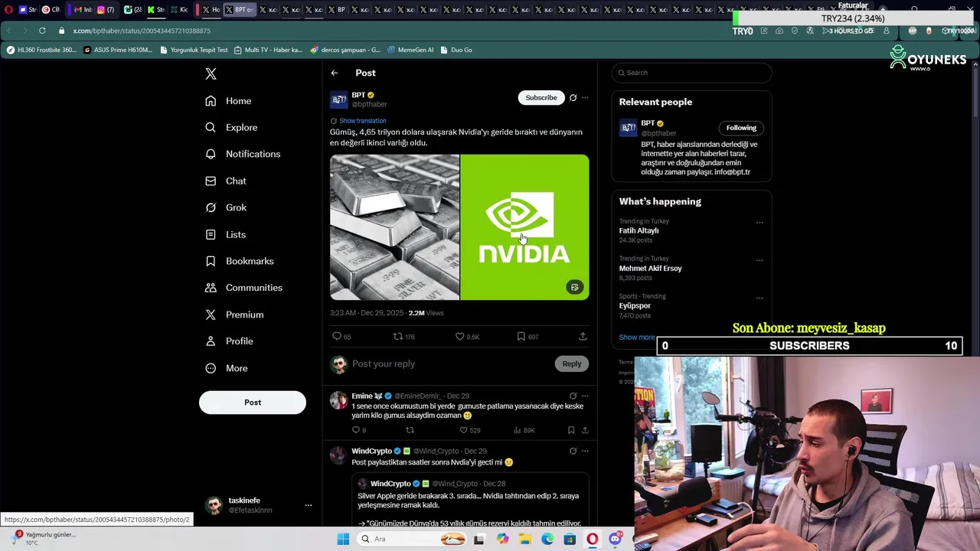
Task: Click the browser address bar URL
Action: coord(142,31)
